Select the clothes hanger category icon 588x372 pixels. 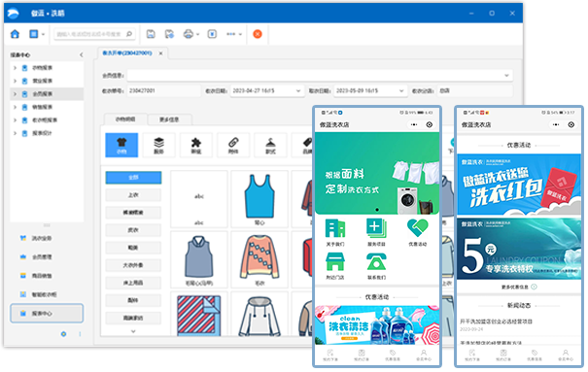pyautogui.click(x=270, y=145)
